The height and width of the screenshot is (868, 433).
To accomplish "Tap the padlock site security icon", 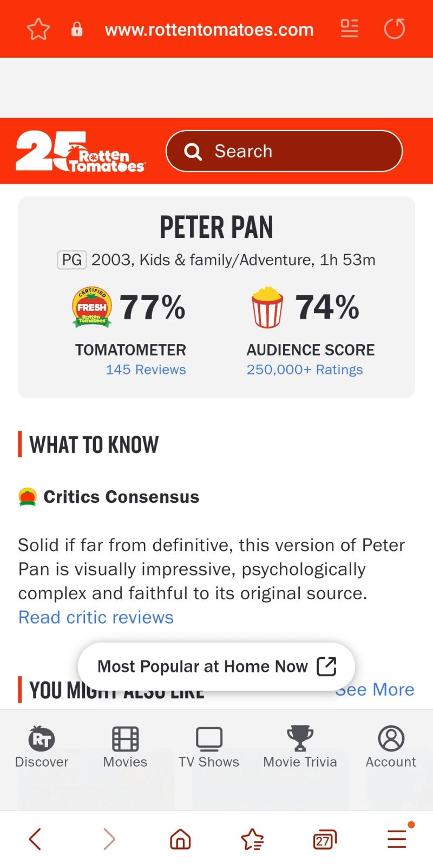I will point(77,29).
